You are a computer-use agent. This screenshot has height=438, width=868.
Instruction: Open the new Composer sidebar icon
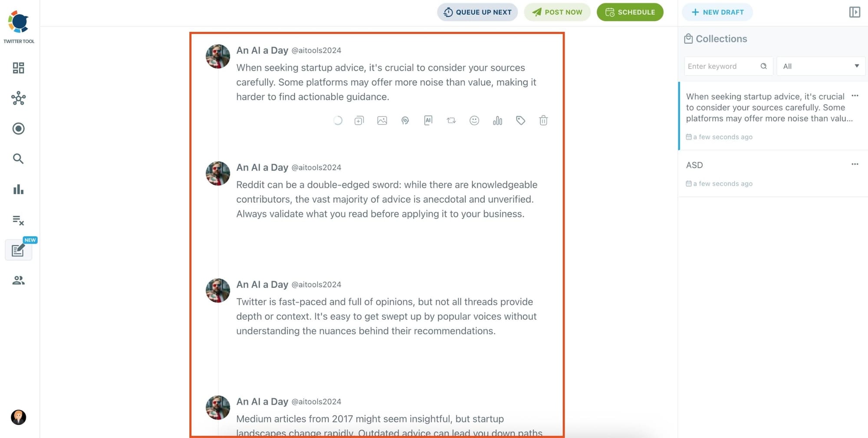coord(18,250)
